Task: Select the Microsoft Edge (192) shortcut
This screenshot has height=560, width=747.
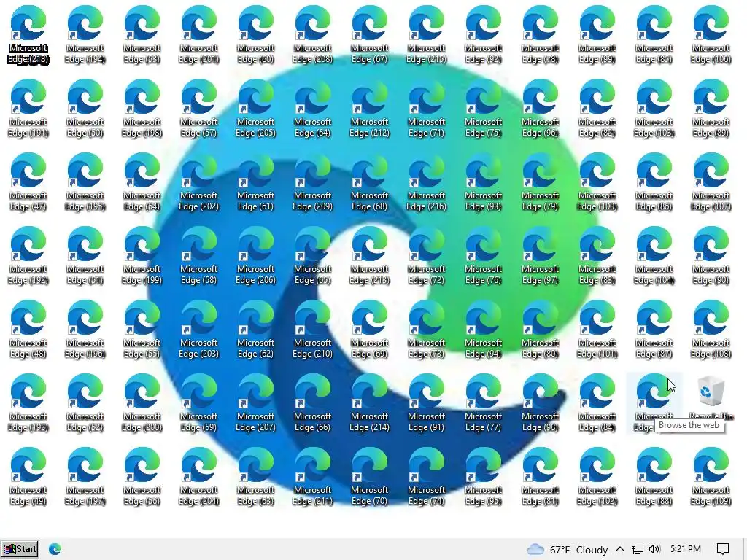Action: [x=28, y=256]
